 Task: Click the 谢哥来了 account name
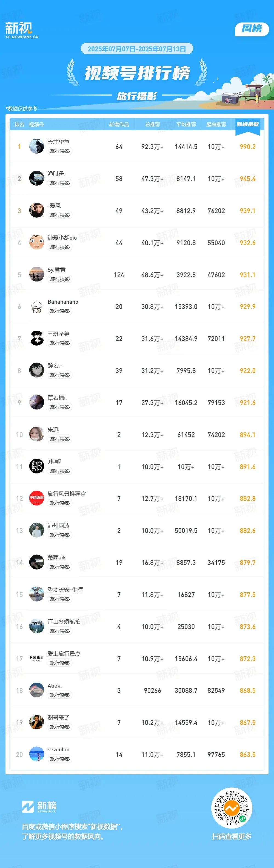click(59, 717)
